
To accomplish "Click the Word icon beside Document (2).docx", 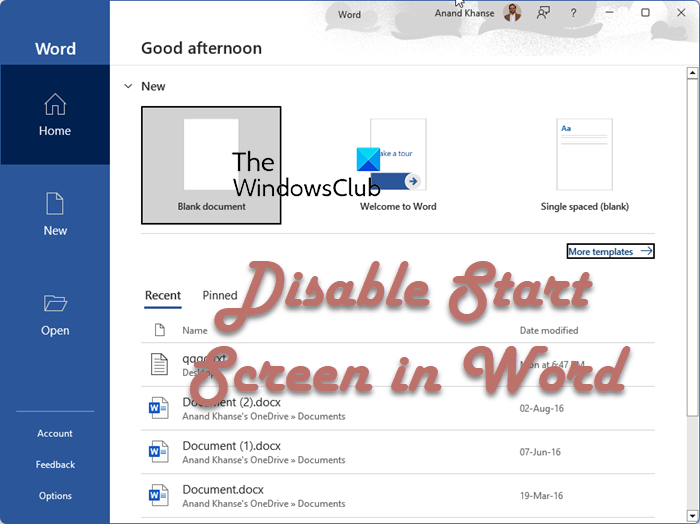I will pos(158,408).
